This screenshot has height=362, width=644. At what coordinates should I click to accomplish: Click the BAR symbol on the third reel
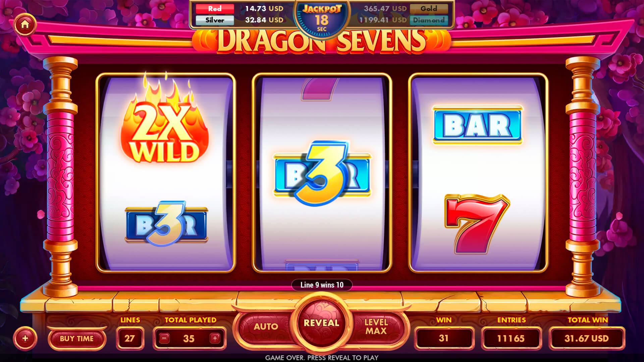477,125
